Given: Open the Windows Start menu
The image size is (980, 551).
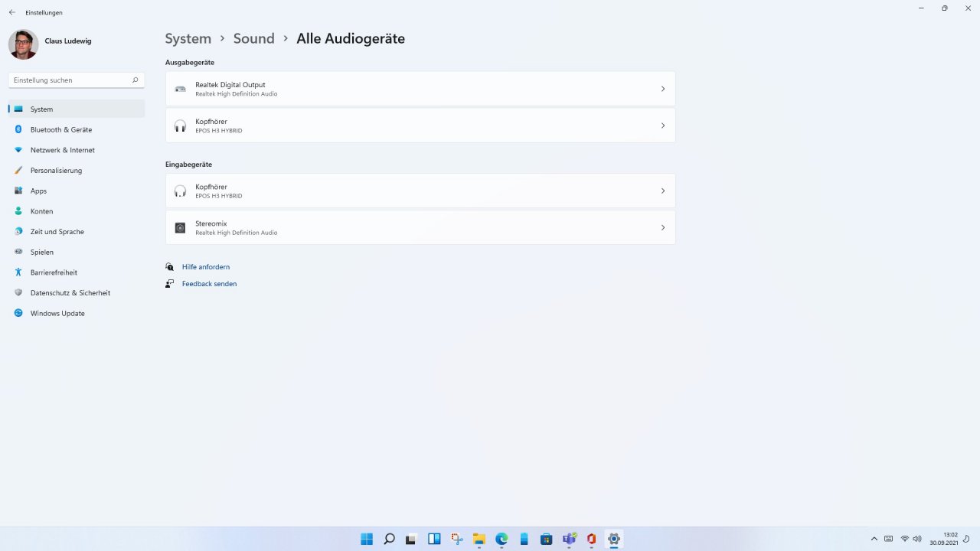Looking at the screenshot, I should click(x=367, y=539).
